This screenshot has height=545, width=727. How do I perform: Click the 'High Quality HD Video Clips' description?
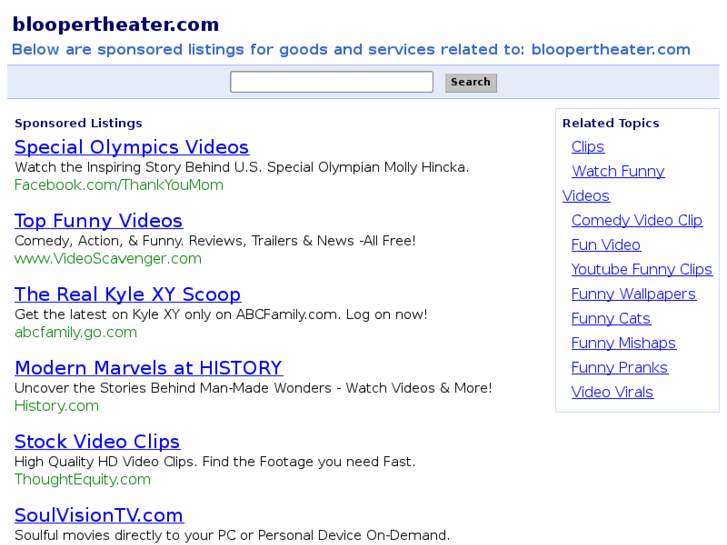click(x=215, y=462)
